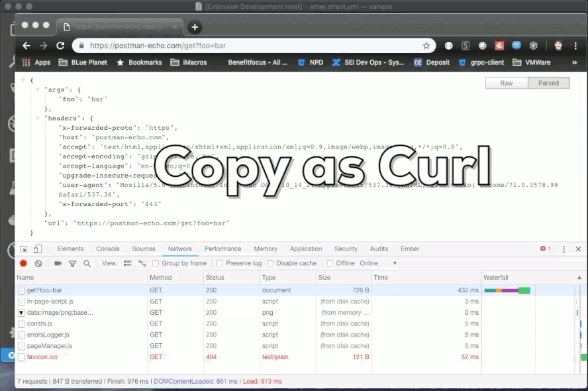Open the grpc-client bookmark
This screenshot has height=391, width=588.
click(481, 62)
